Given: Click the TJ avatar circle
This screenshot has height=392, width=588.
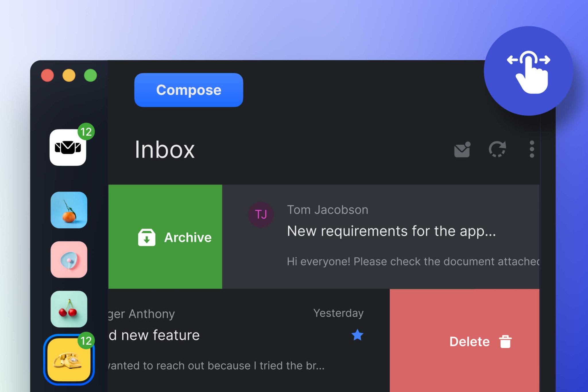Looking at the screenshot, I should coord(260,214).
